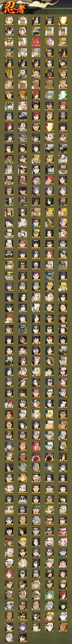Screen dimensions: 72x644
Task: Open the red glowing Eight Gates ninja portrait
Action: 36,42
